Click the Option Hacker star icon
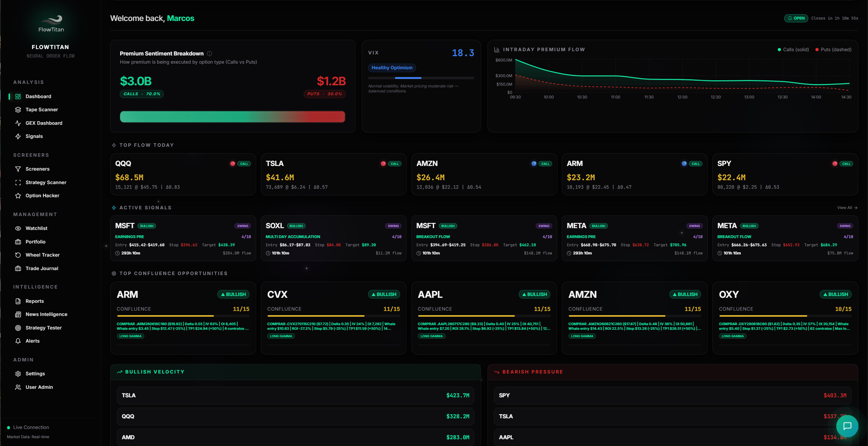 18,195
